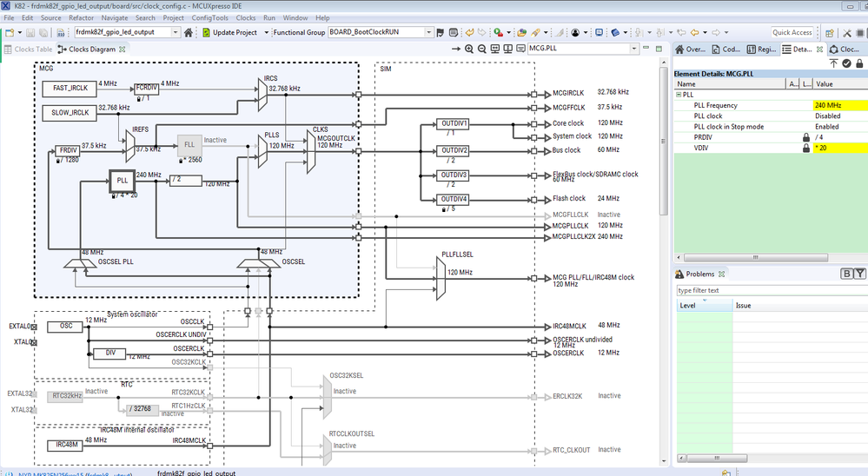Viewport: 868px width, 476px height.
Task: Click the first display-mode icon after zoom out
Action: click(x=495, y=49)
